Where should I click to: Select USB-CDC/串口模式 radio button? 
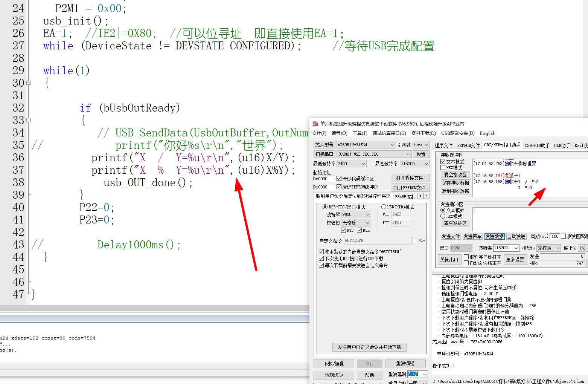coord(325,207)
